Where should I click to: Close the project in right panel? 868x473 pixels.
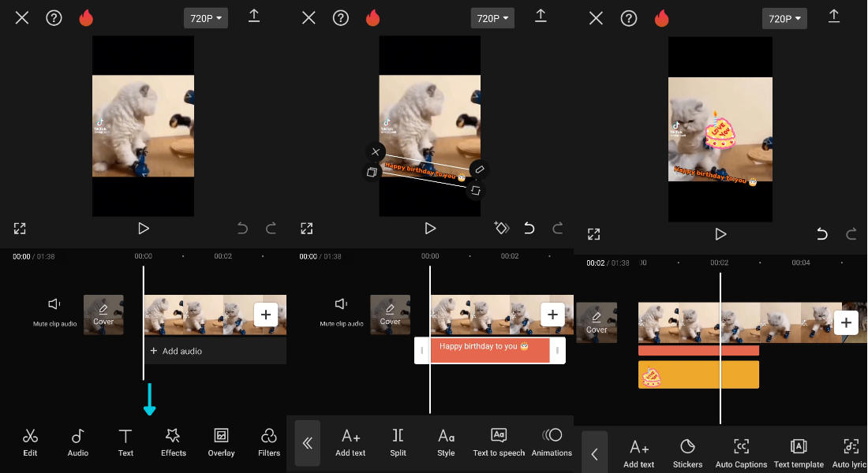tap(596, 19)
